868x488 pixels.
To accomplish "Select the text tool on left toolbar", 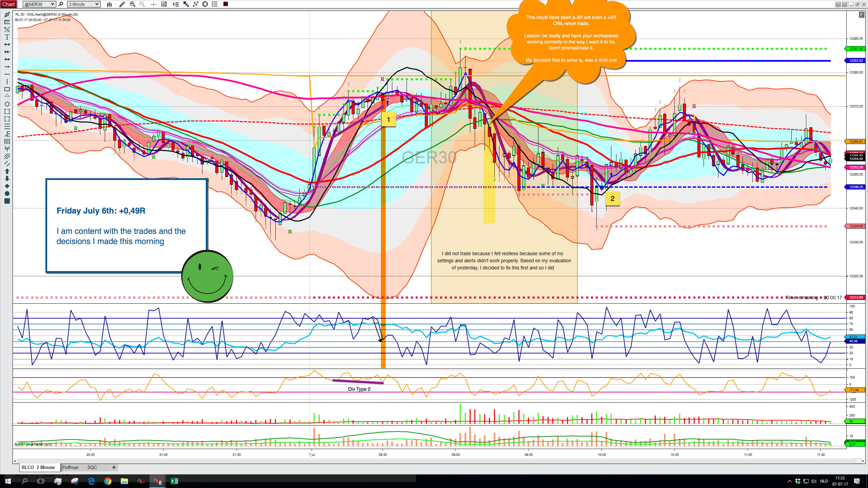I will 7,37.
